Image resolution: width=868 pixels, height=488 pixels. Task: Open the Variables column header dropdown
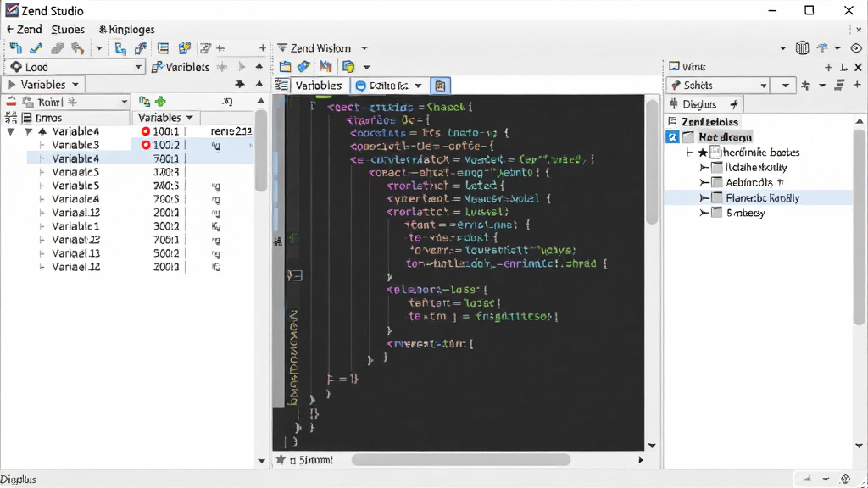point(189,118)
